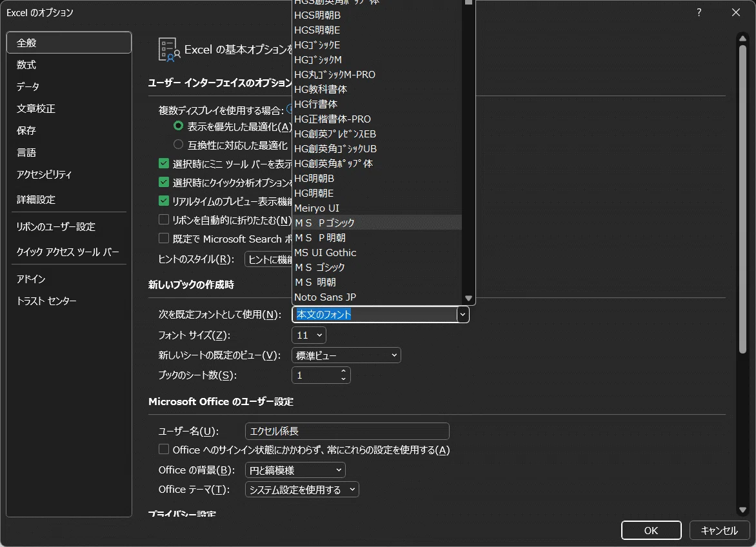Choose HG創英ﾌﾟﾚｾﾞﾝｽEB font

pos(377,134)
